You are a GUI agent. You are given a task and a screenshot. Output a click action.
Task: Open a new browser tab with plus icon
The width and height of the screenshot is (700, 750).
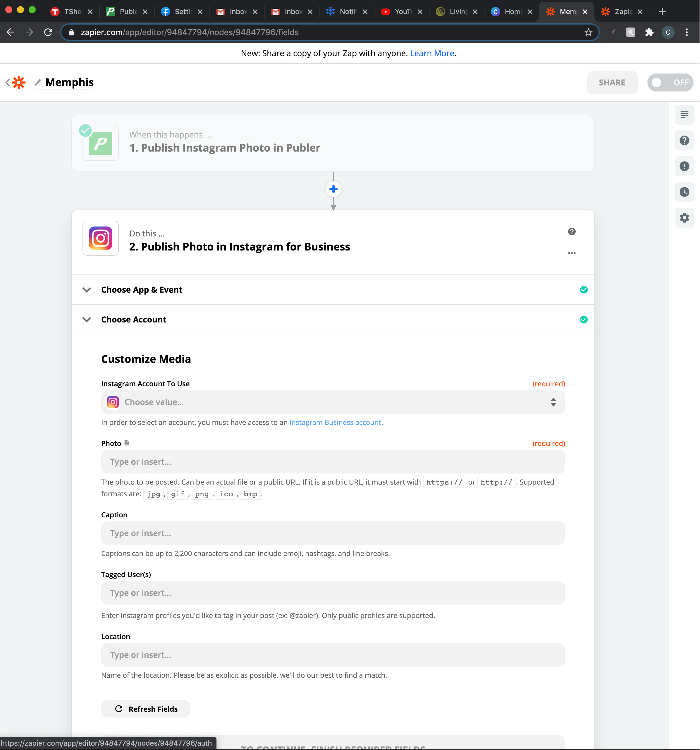coord(662,12)
